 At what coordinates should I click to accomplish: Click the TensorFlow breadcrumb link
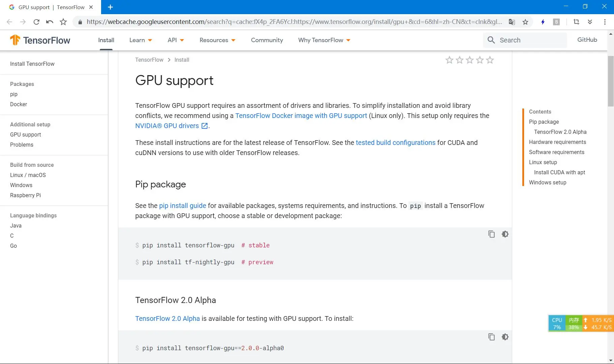click(149, 60)
